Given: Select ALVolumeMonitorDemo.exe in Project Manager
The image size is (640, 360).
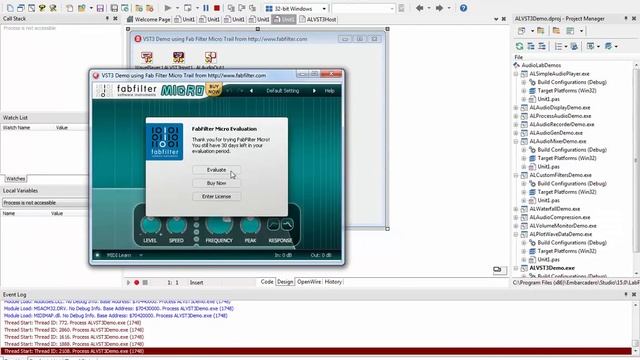Looking at the screenshot, I should pos(563,226).
